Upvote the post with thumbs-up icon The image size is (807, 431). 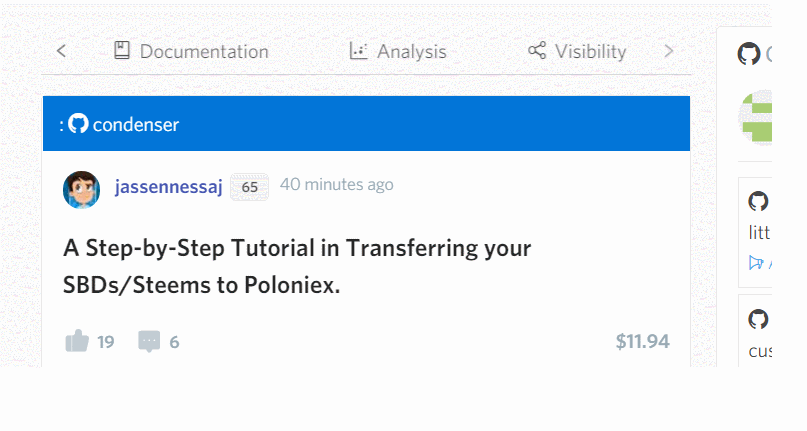77,341
